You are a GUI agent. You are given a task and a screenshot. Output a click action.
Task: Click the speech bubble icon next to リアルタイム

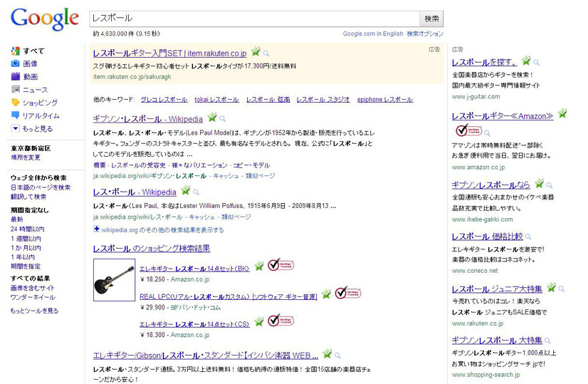point(15,115)
